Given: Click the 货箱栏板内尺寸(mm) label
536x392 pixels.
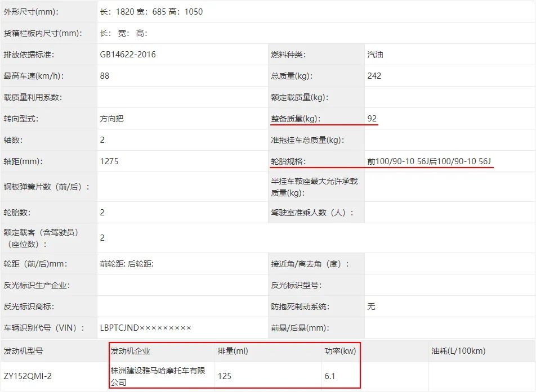Looking at the screenshot, I should coord(42,33).
